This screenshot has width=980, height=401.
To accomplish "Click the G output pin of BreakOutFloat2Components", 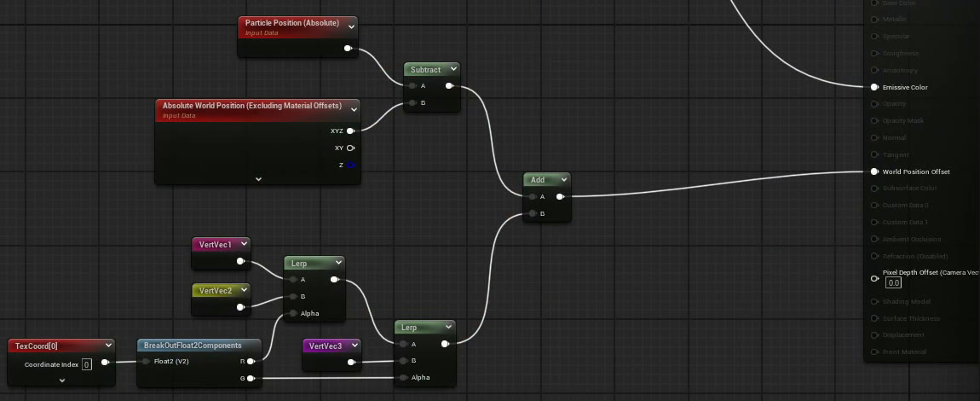I will (251, 378).
